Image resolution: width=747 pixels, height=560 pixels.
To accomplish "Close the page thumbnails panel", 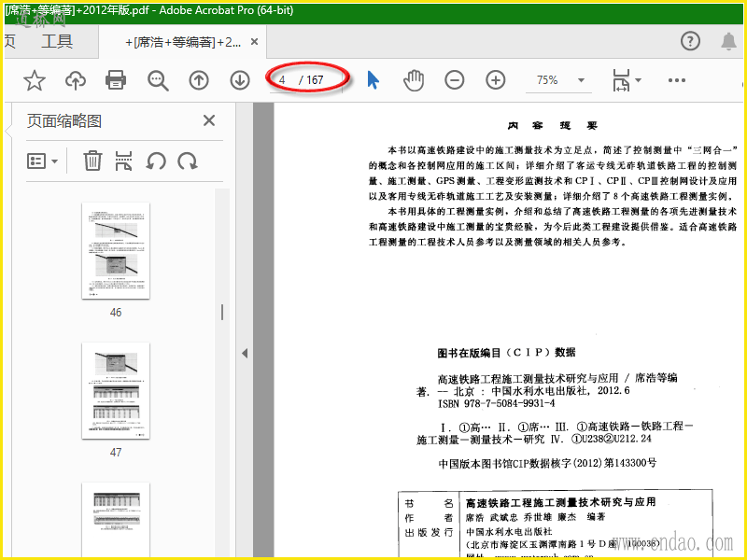I will [208, 120].
